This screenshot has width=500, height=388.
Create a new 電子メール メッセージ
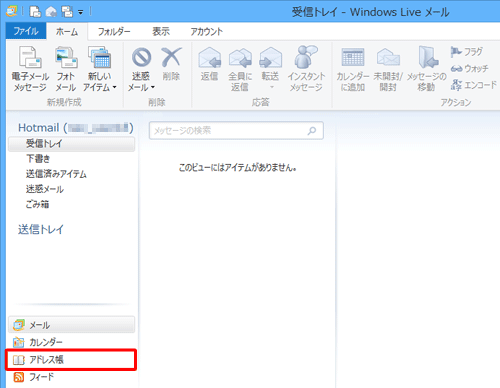click(30, 69)
